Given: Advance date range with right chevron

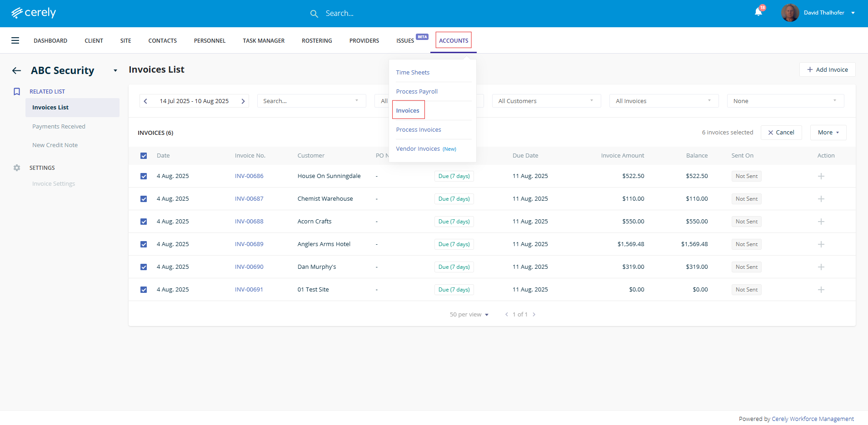Looking at the screenshot, I should [x=243, y=101].
